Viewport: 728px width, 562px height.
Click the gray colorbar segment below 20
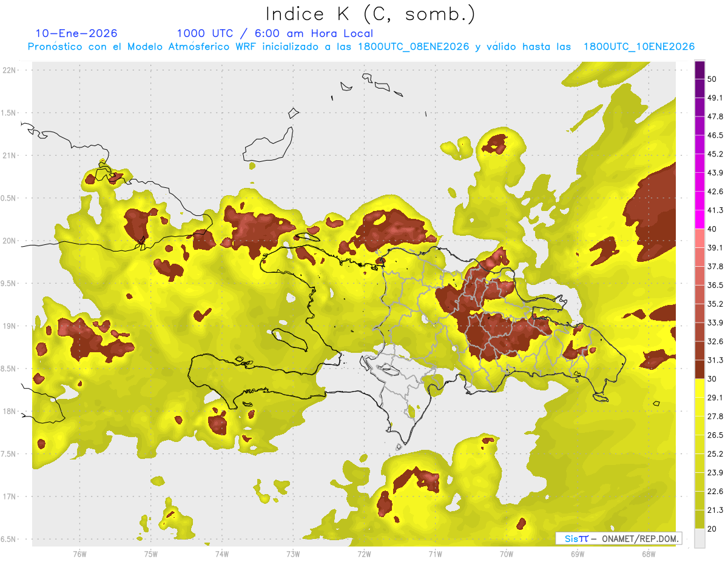(700, 538)
